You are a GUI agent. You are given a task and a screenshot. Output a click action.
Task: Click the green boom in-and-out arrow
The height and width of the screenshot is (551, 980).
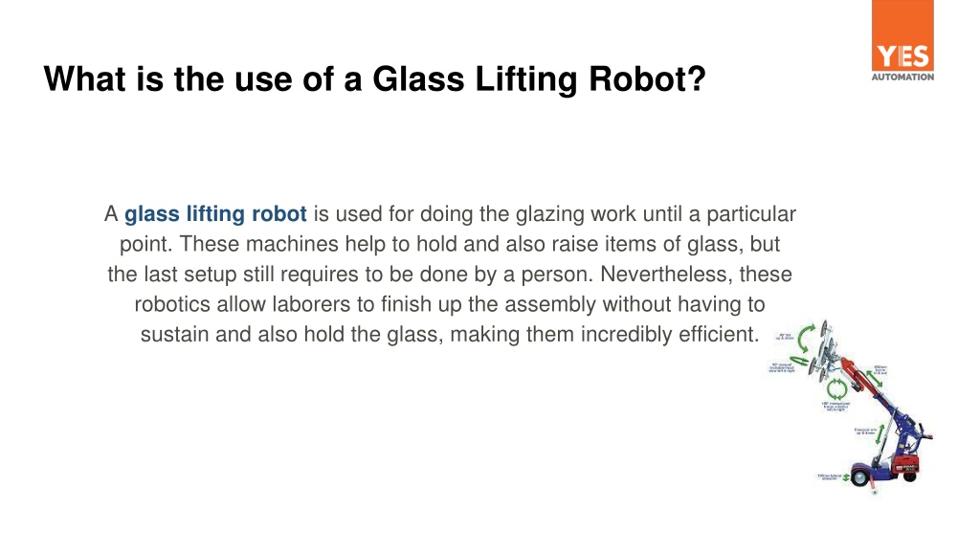pyautogui.click(x=874, y=380)
